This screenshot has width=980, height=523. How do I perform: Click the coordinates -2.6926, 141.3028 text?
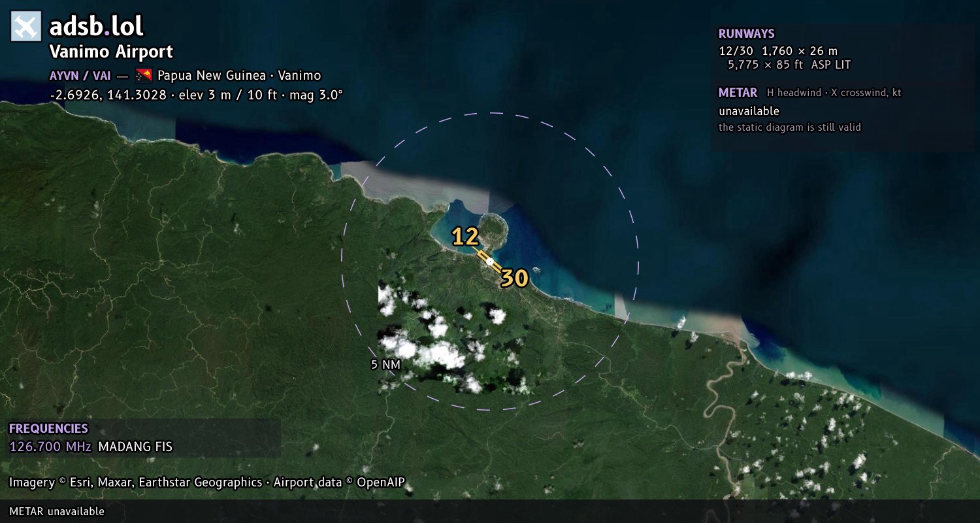(x=108, y=95)
